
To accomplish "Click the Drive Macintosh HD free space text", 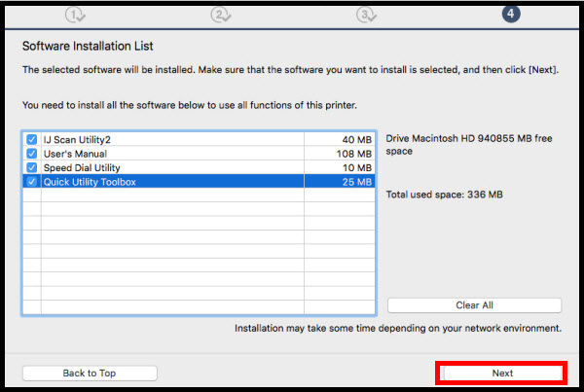I will pos(469,144).
